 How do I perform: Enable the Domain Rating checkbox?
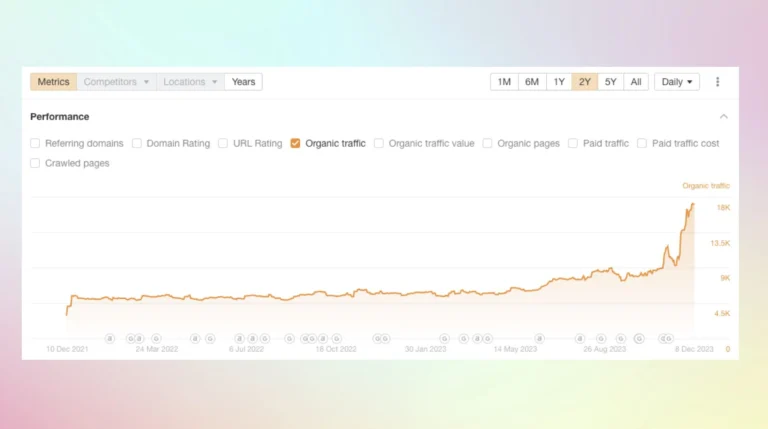[137, 143]
